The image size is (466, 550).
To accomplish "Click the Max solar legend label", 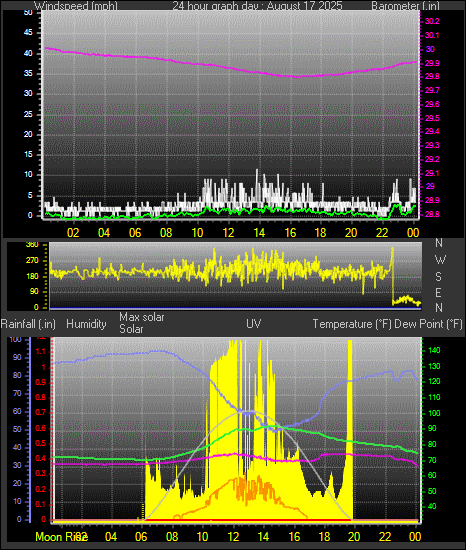I will tap(142, 317).
